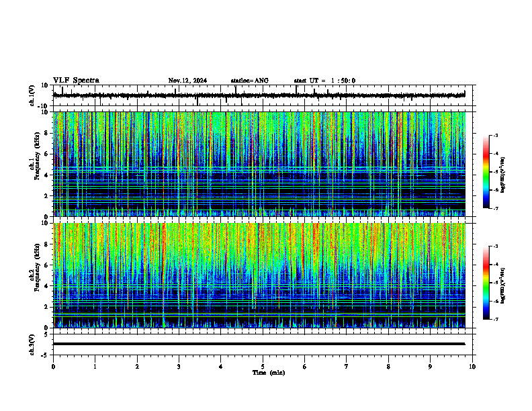Click the "-7" tick on ch.2 colorbar
This screenshot has width=532, height=411.
pyautogui.click(x=495, y=320)
